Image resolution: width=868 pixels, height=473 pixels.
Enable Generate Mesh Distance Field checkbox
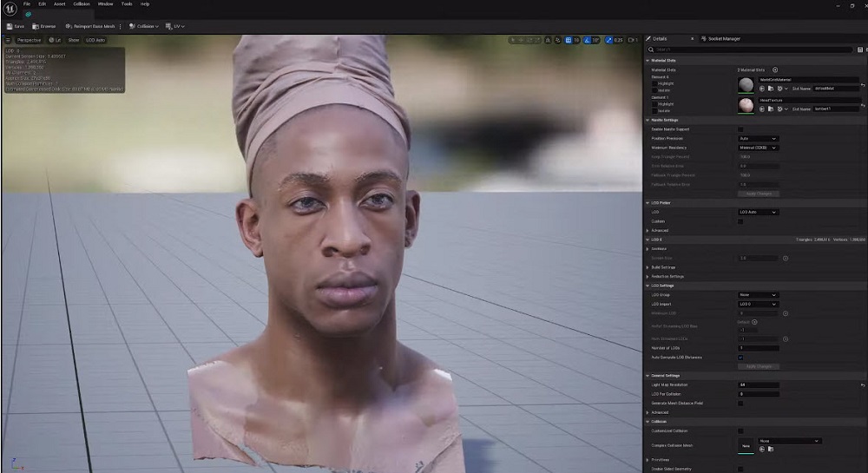(740, 404)
